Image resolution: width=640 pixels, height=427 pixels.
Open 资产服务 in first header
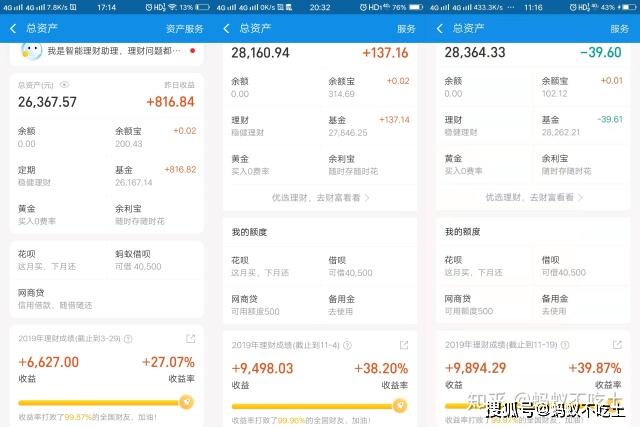pyautogui.click(x=184, y=29)
